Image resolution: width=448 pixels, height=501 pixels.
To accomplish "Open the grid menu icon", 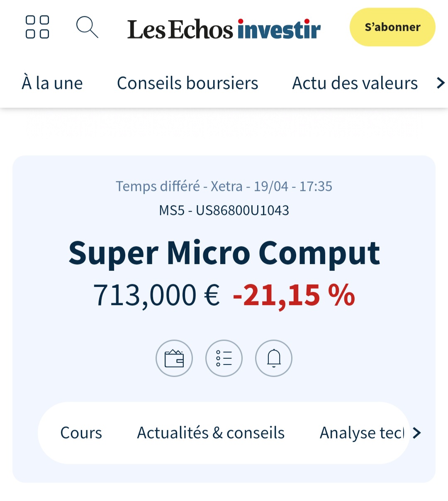I will tap(37, 27).
